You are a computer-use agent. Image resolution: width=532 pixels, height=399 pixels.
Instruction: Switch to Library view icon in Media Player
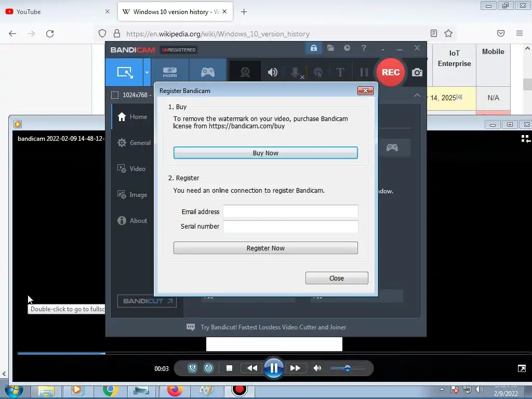(525, 138)
